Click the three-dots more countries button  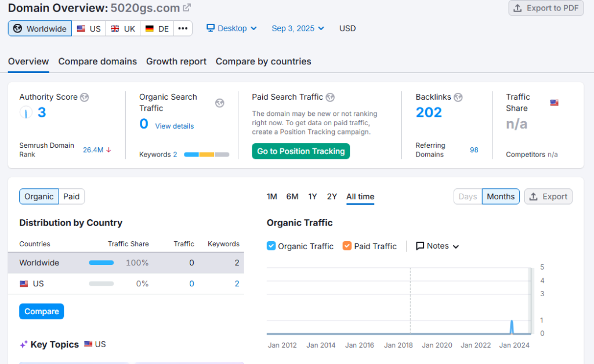pyautogui.click(x=183, y=28)
